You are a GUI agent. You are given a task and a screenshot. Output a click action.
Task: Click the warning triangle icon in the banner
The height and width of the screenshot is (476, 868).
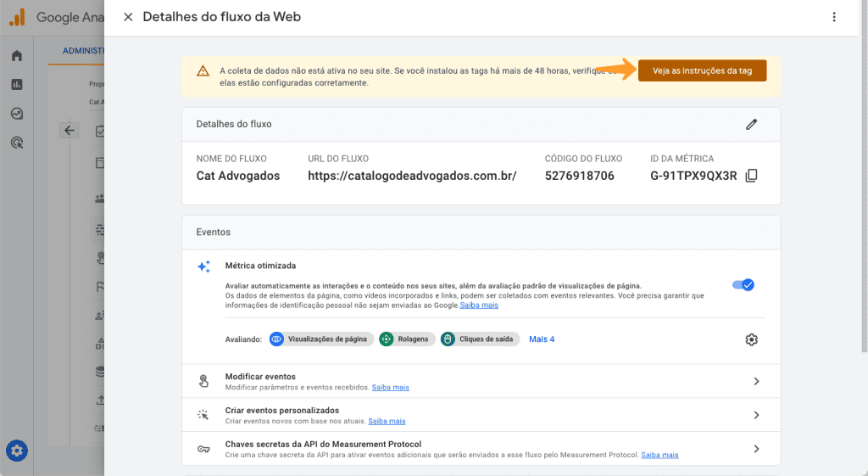pyautogui.click(x=203, y=71)
